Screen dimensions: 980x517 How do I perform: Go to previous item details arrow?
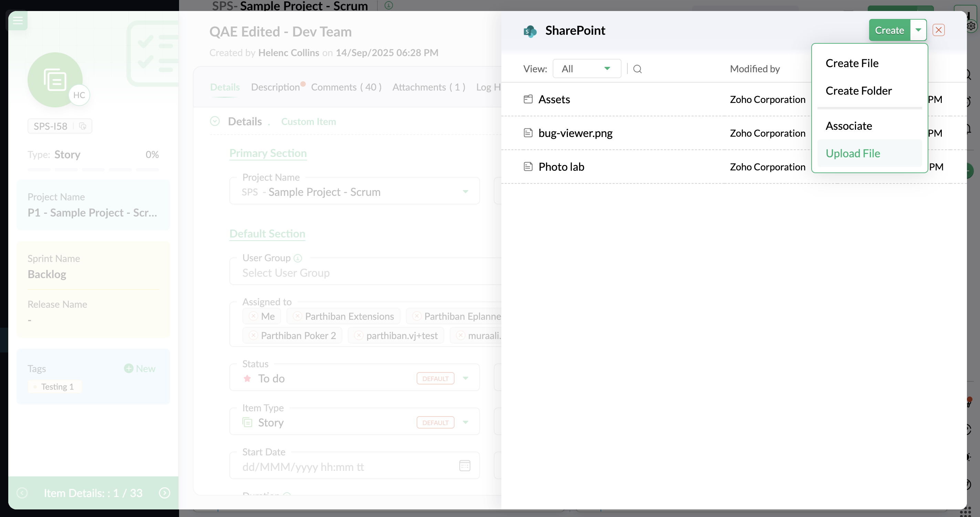pos(22,493)
